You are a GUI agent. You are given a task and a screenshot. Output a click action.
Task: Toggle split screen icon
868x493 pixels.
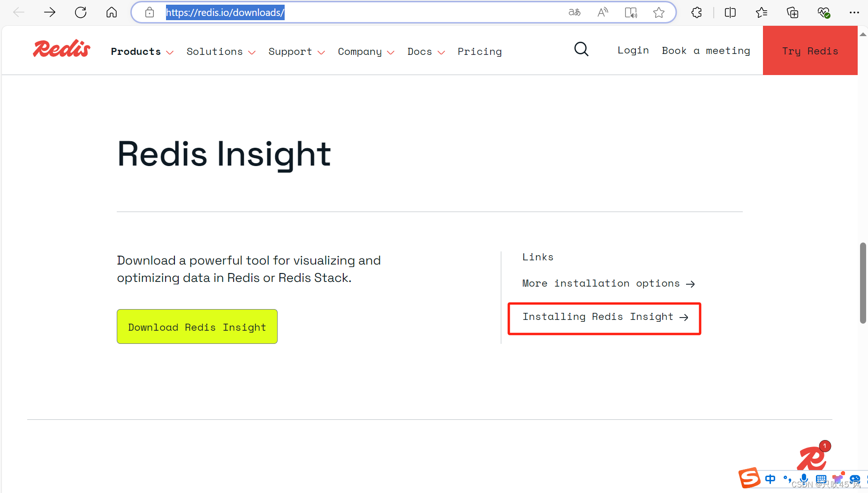[x=730, y=12]
